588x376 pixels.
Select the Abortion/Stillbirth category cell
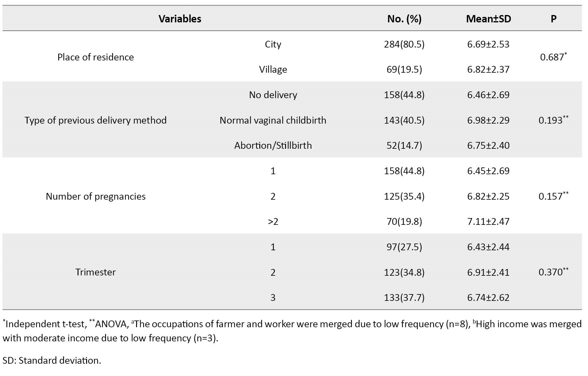click(x=273, y=145)
